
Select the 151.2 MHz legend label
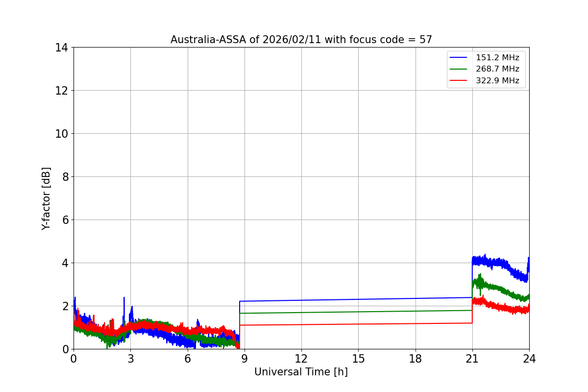pos(497,58)
